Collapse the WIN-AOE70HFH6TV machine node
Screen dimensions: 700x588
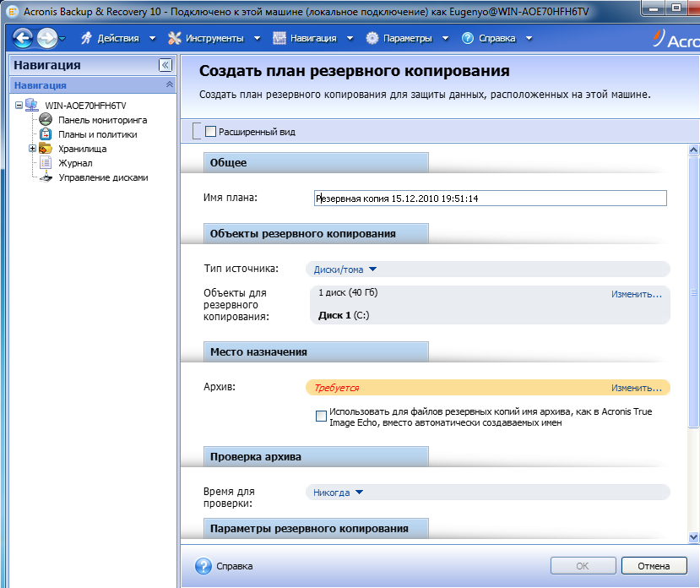pos(19,106)
